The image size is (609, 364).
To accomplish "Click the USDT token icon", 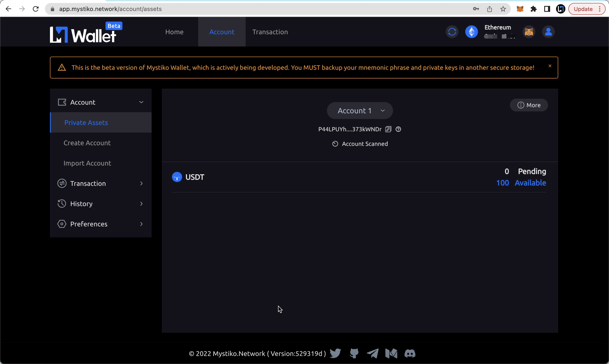I will pos(177,177).
